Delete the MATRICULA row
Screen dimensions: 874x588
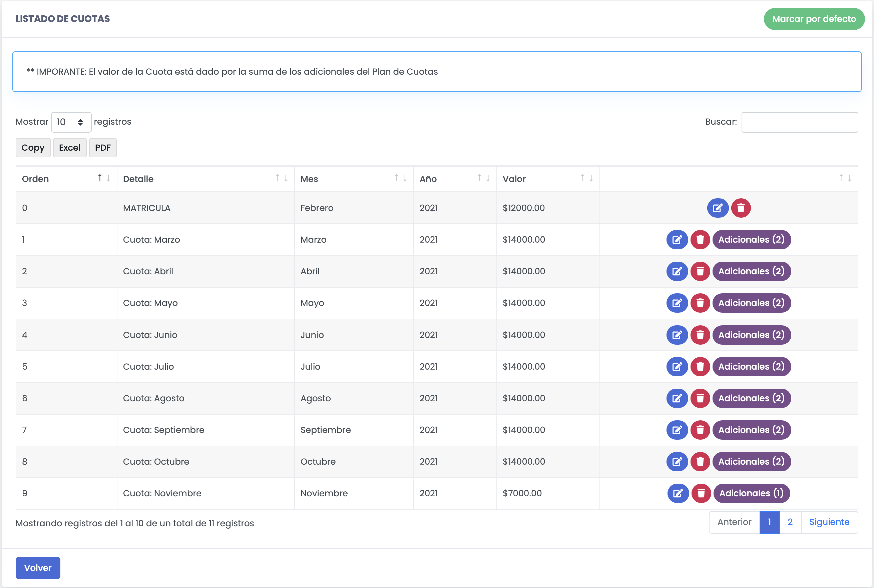click(x=741, y=208)
